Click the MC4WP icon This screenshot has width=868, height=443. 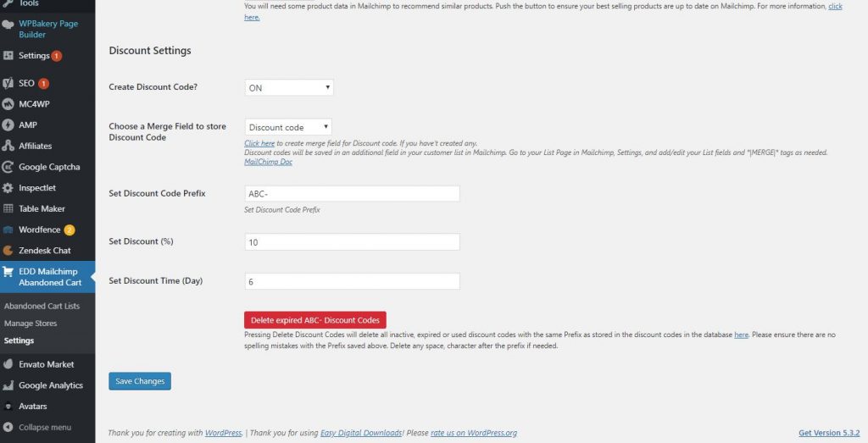(x=8, y=104)
